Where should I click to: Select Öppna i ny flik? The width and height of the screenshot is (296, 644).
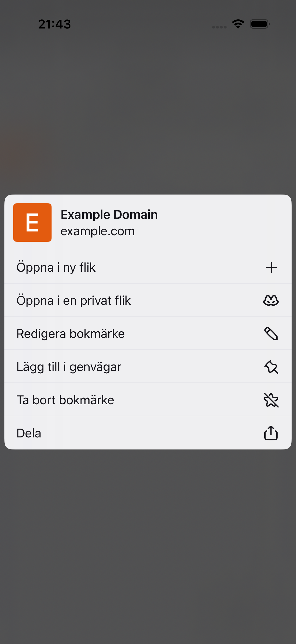click(148, 267)
